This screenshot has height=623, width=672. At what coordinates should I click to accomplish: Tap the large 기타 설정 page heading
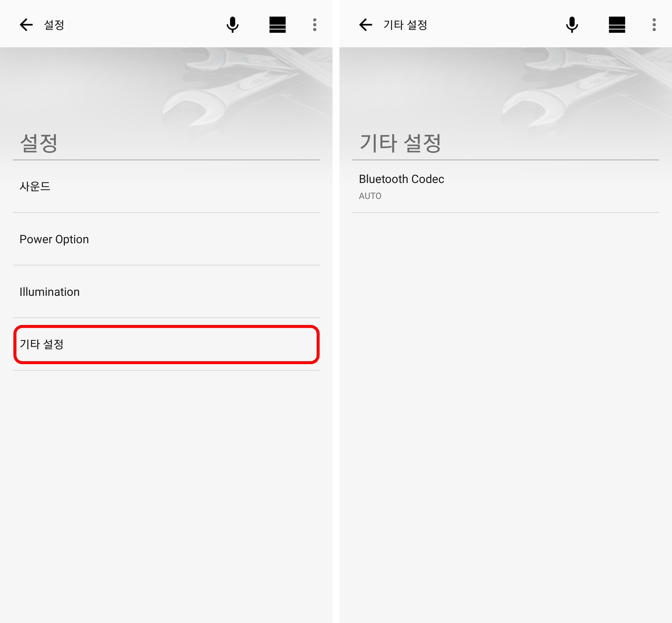click(400, 143)
